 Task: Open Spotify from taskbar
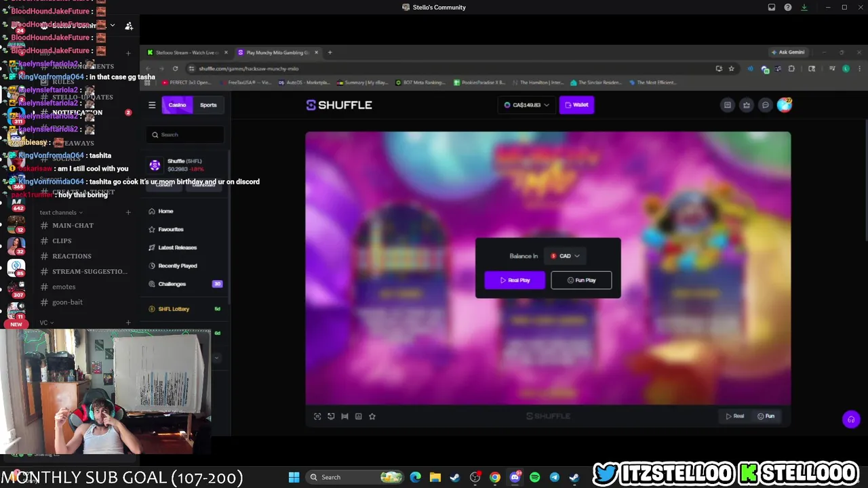coord(534,477)
